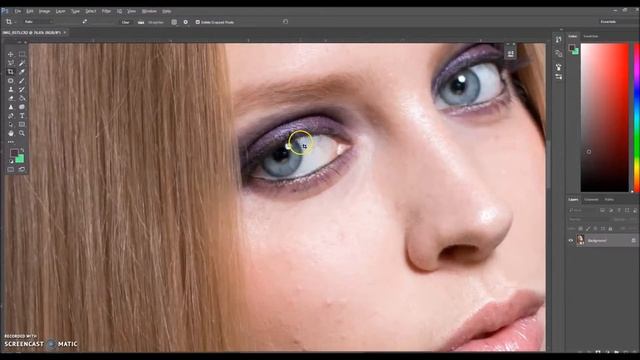
Task: Click the swap width and height icon
Action: pos(84,22)
